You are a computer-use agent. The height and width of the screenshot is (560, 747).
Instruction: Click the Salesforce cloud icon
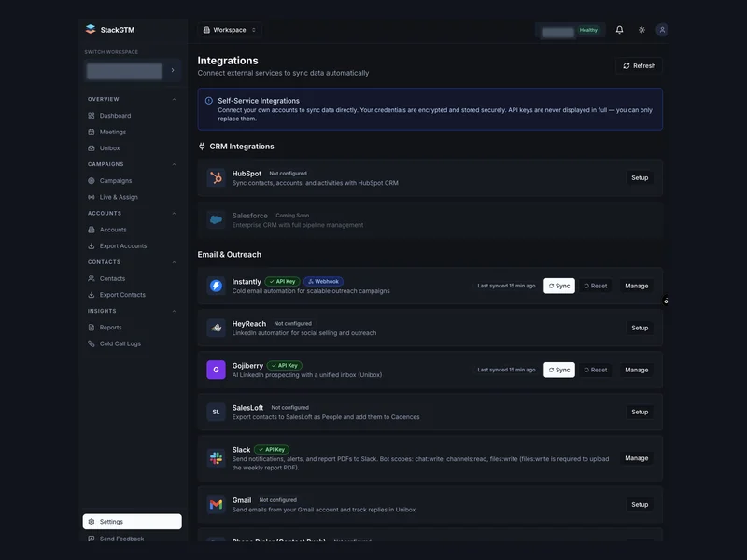pos(217,219)
